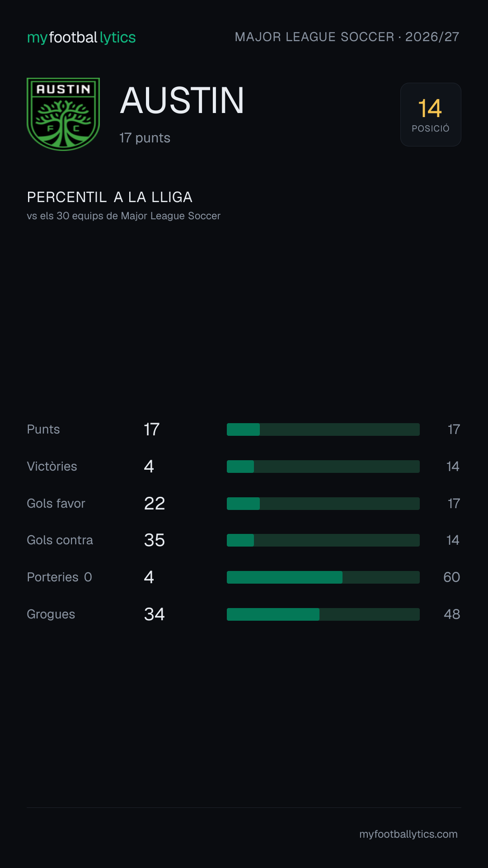This screenshot has height=868, width=488.
Task: Select the Victòries stat label
Action: (52, 467)
